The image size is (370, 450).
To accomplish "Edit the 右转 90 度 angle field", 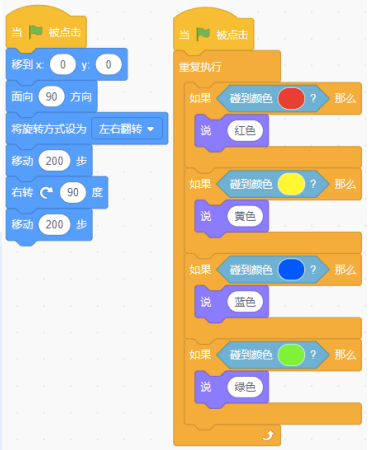I will (x=73, y=192).
